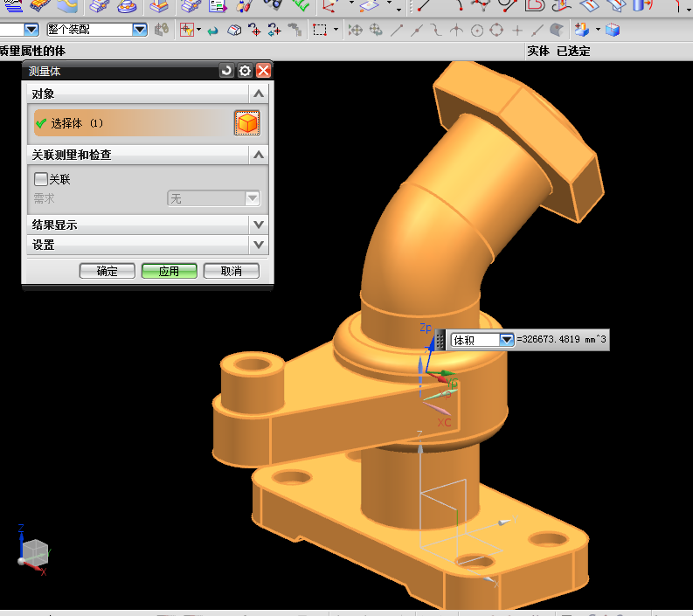Enable the 关联 checkbox
The image size is (693, 616).
tap(40, 179)
